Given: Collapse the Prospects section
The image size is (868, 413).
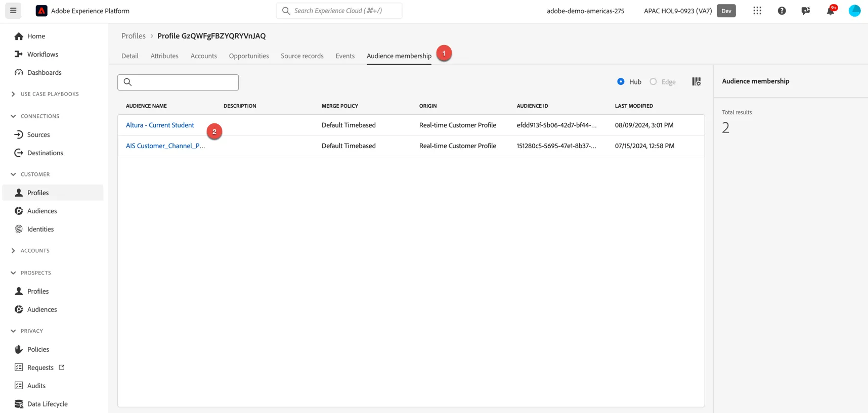Looking at the screenshot, I should tap(13, 273).
